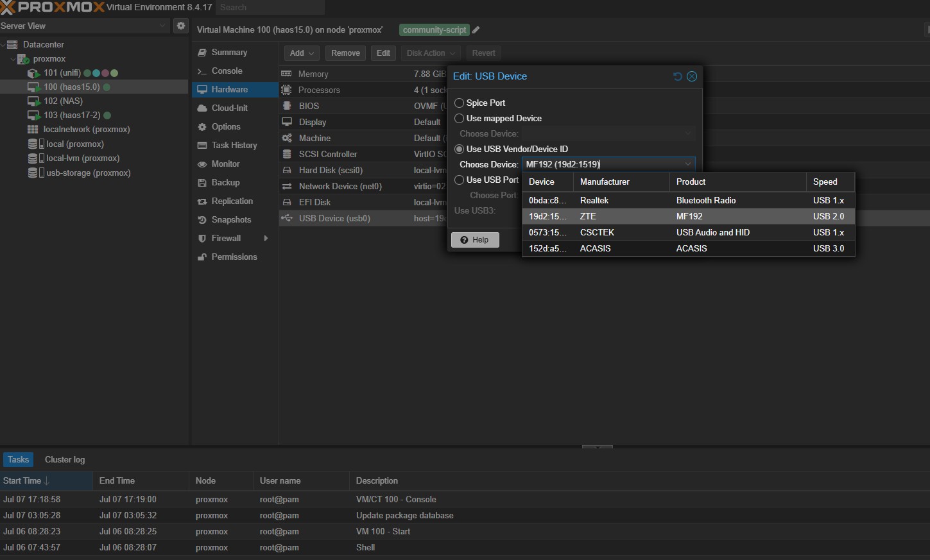Click the pencil icon to edit the community-script tag
This screenshot has width=930, height=560.
click(x=476, y=30)
